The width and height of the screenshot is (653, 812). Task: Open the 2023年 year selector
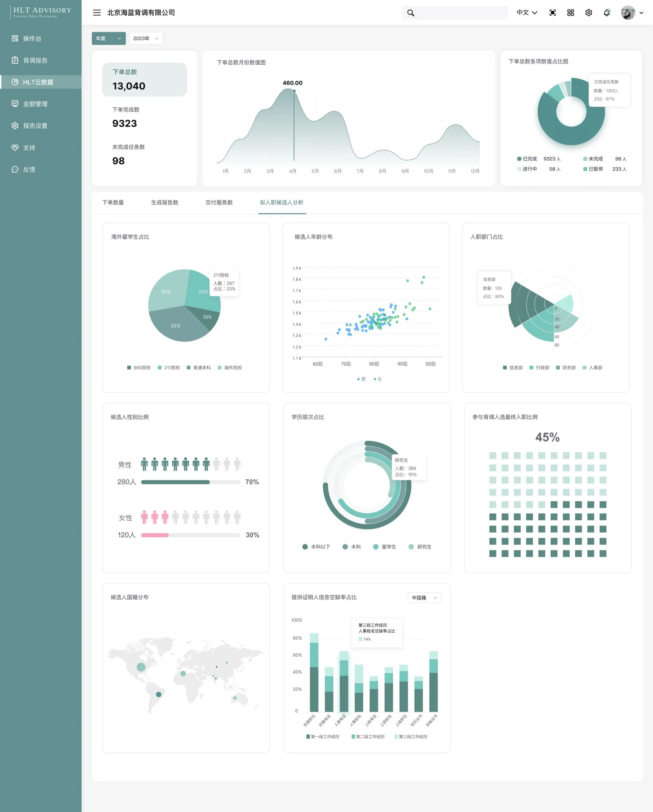coord(146,38)
